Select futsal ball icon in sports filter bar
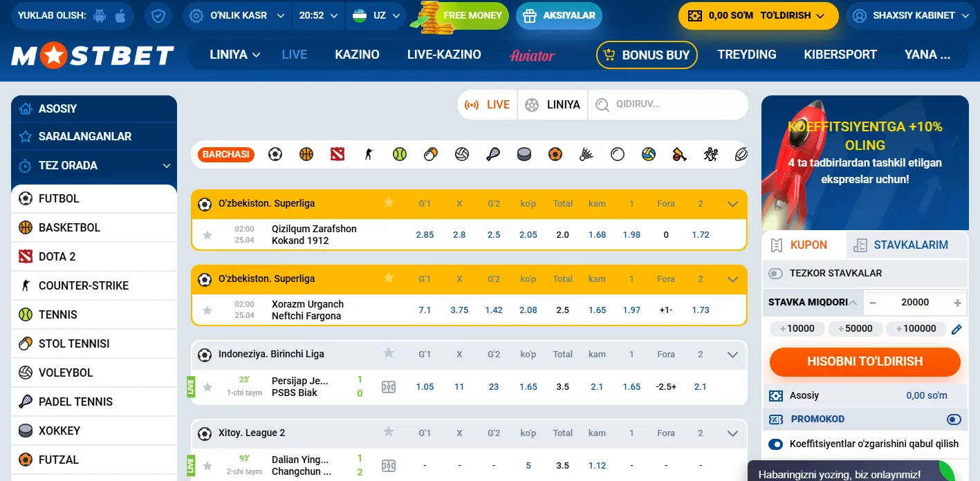The width and height of the screenshot is (980, 481). pyautogui.click(x=555, y=154)
